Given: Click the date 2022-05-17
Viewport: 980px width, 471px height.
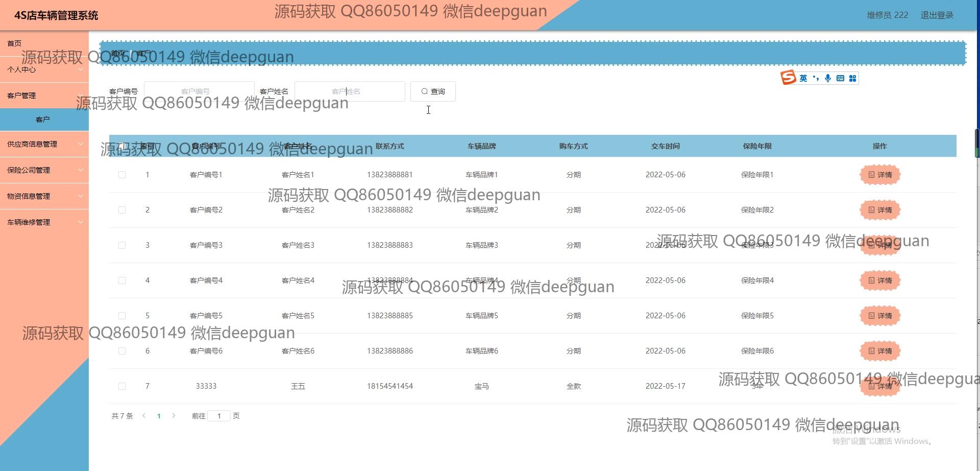Looking at the screenshot, I should tap(666, 386).
